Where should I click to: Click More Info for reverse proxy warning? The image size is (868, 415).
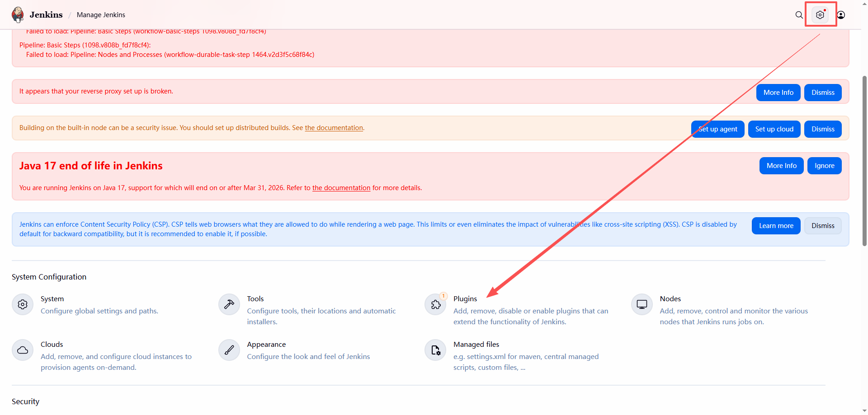click(778, 93)
